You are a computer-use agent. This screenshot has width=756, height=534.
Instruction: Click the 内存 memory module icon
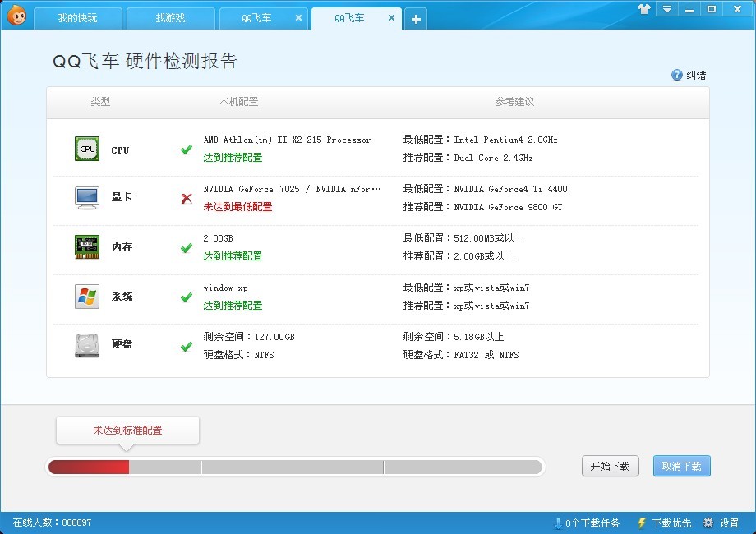[87, 246]
